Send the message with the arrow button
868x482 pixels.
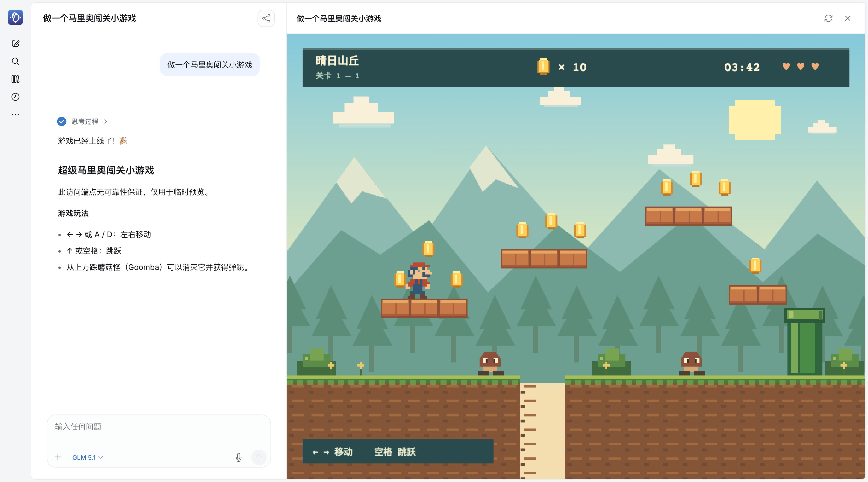click(x=259, y=457)
